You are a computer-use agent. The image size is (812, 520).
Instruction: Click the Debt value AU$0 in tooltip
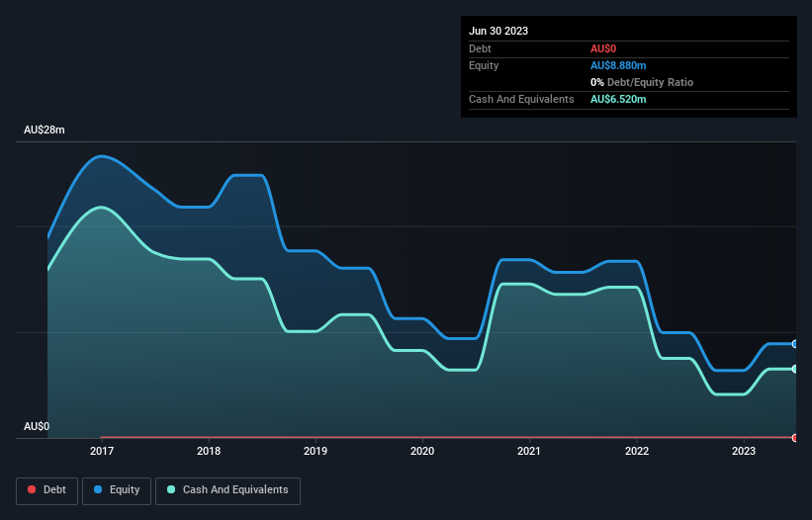pos(603,48)
